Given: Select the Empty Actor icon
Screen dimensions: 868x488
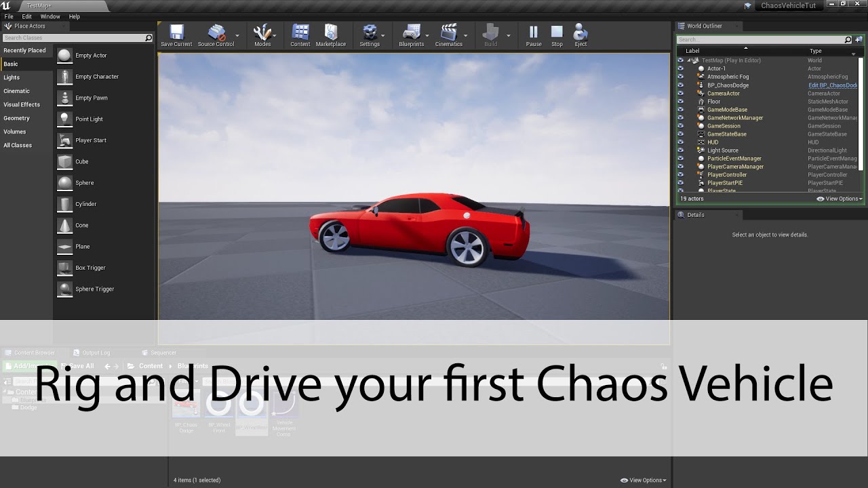Looking at the screenshot, I should [64, 56].
